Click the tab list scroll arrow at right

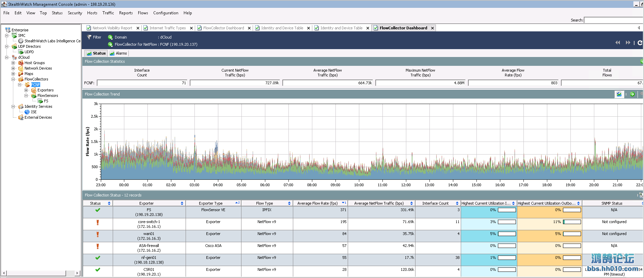tap(639, 28)
